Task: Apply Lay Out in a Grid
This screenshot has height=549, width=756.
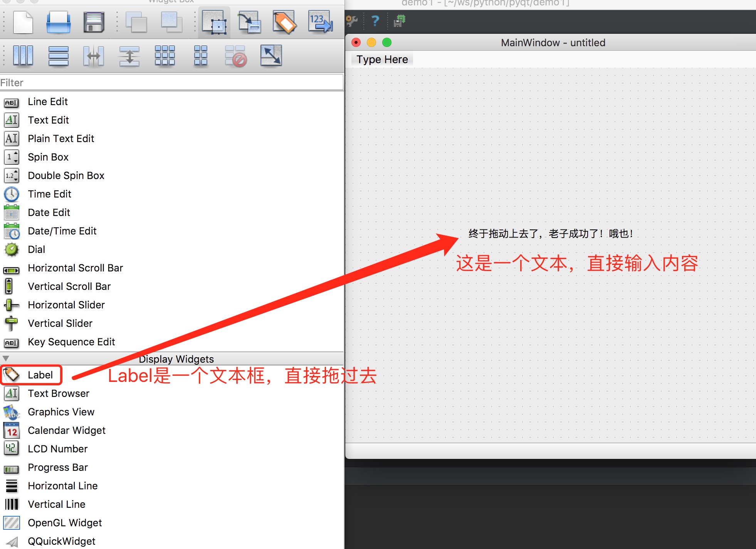Action: click(x=165, y=56)
